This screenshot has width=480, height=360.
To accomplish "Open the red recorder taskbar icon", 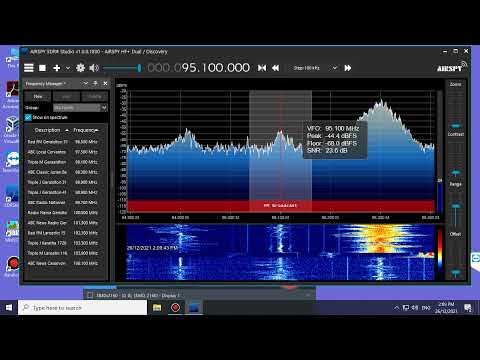I will (x=175, y=308).
